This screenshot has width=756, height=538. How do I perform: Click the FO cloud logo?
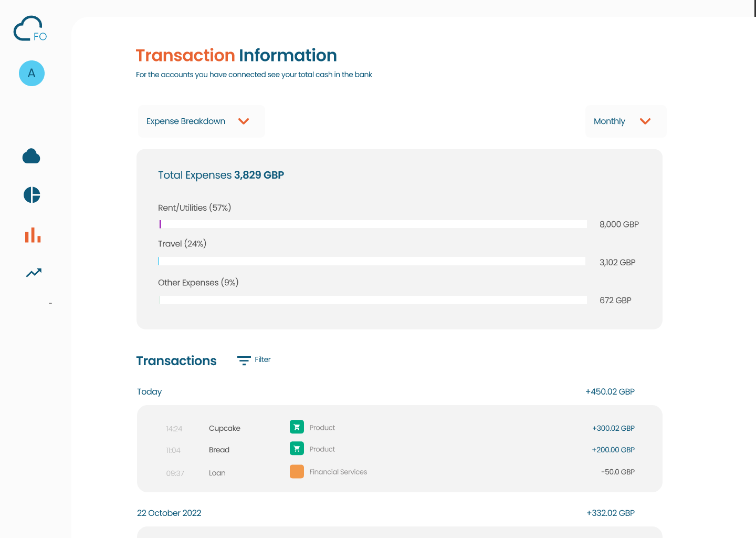[x=29, y=27]
